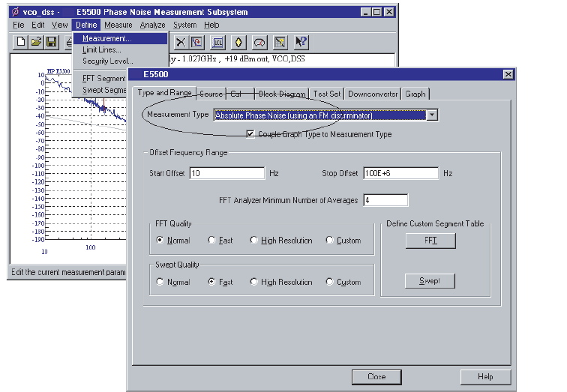Screen dimensions: 567x392
Task: Click the Start Offset input field
Action: point(227,173)
